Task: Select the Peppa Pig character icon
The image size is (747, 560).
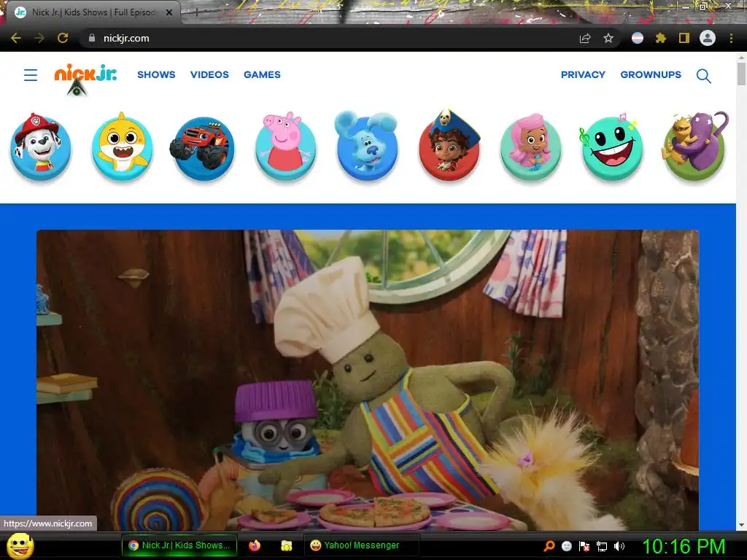Action: pyautogui.click(x=285, y=147)
